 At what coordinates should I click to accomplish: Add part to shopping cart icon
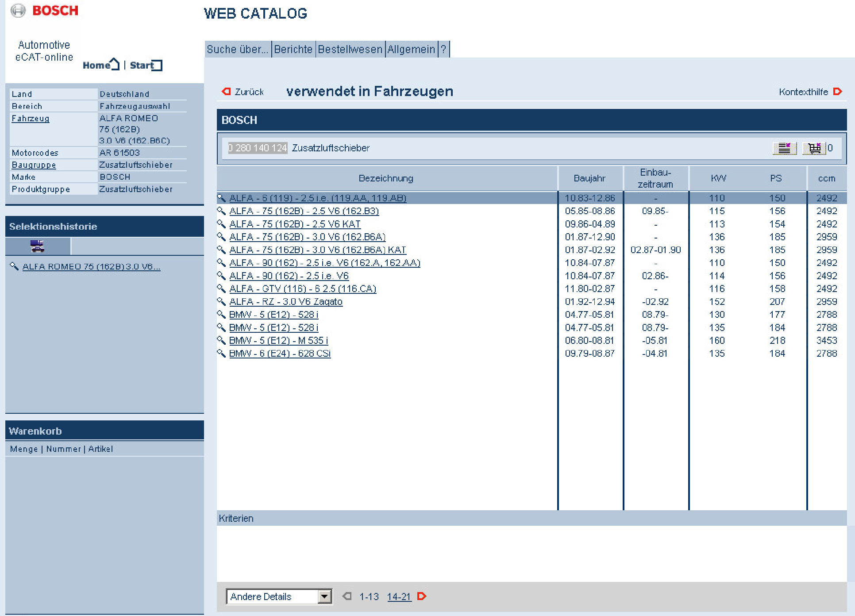(x=814, y=148)
